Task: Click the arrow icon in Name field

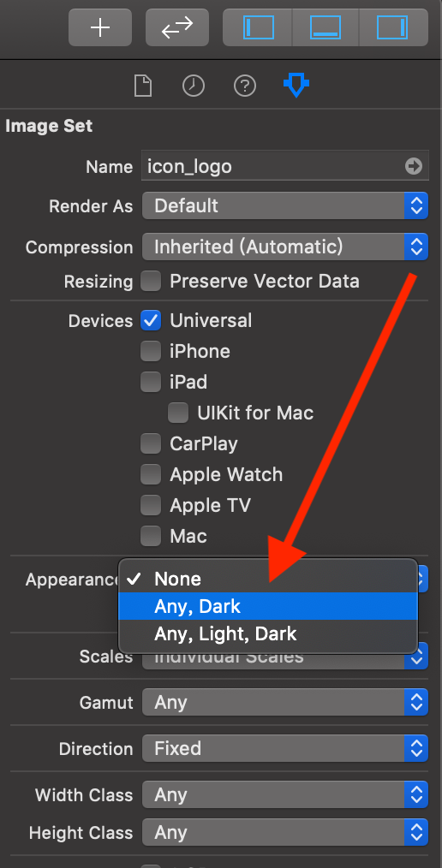Action: click(x=413, y=166)
